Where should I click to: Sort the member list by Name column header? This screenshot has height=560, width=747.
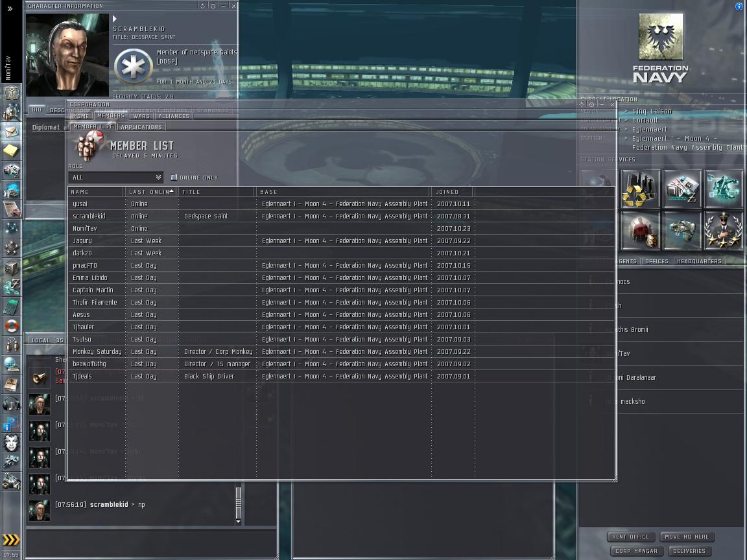[97, 191]
